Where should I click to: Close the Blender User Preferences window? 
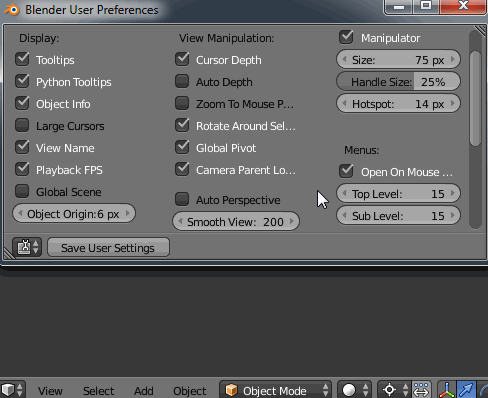point(463,7)
